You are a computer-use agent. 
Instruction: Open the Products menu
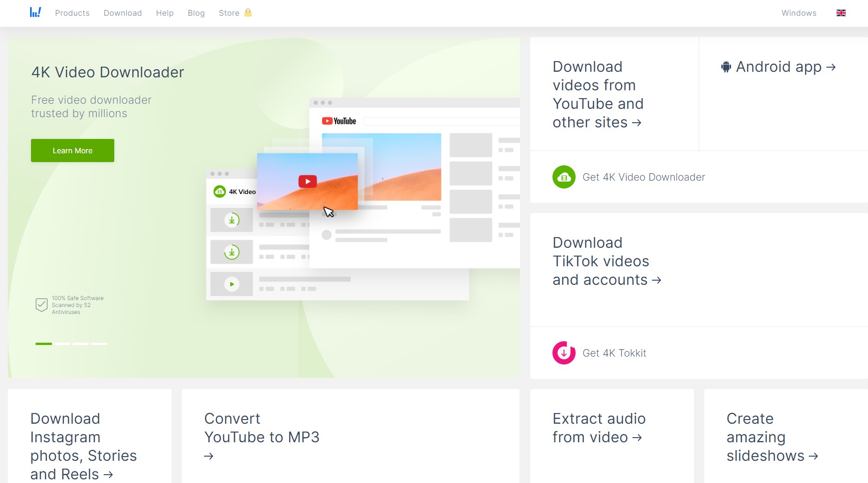pos(72,13)
